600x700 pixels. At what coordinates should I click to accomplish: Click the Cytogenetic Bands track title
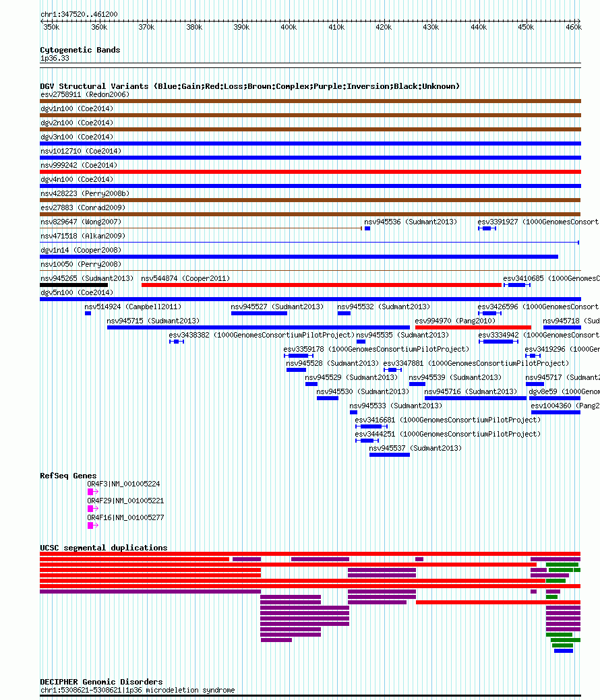pyautogui.click(x=80, y=50)
